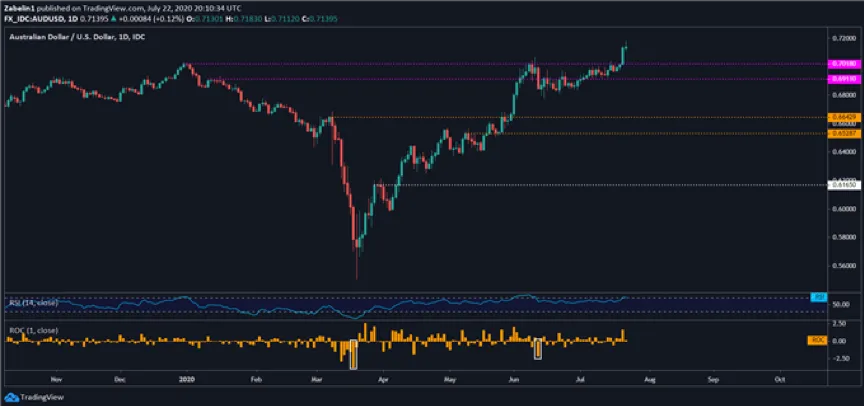Click the 50.00 RSI scale value
The height and width of the screenshot is (406, 864).
(843, 305)
